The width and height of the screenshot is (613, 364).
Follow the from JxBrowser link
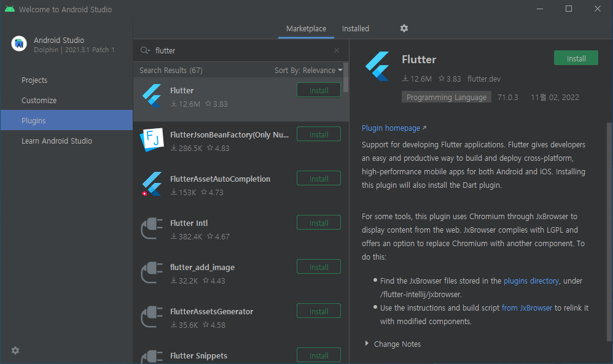[x=526, y=308]
